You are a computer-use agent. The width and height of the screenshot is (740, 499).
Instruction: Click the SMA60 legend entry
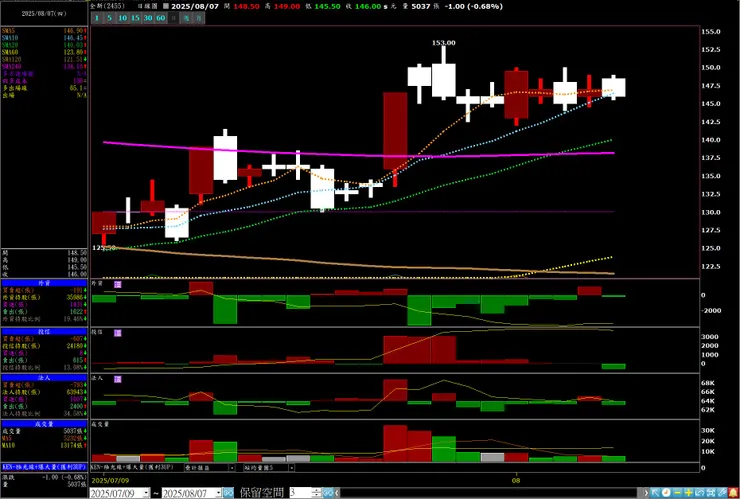pos(44,52)
